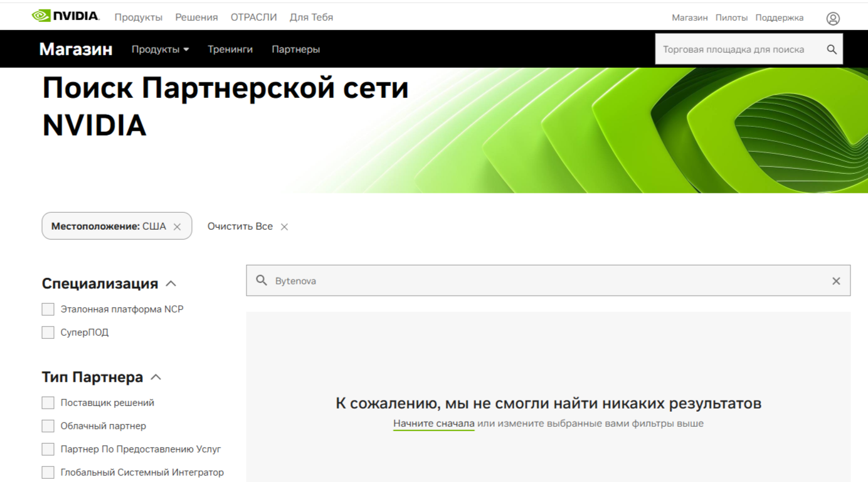Open the Для Тебя menu
The width and height of the screenshot is (868, 482).
[x=311, y=18]
